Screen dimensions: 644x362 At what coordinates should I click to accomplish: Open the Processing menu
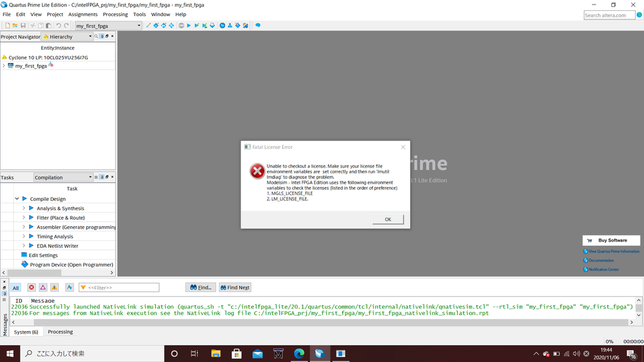(115, 14)
